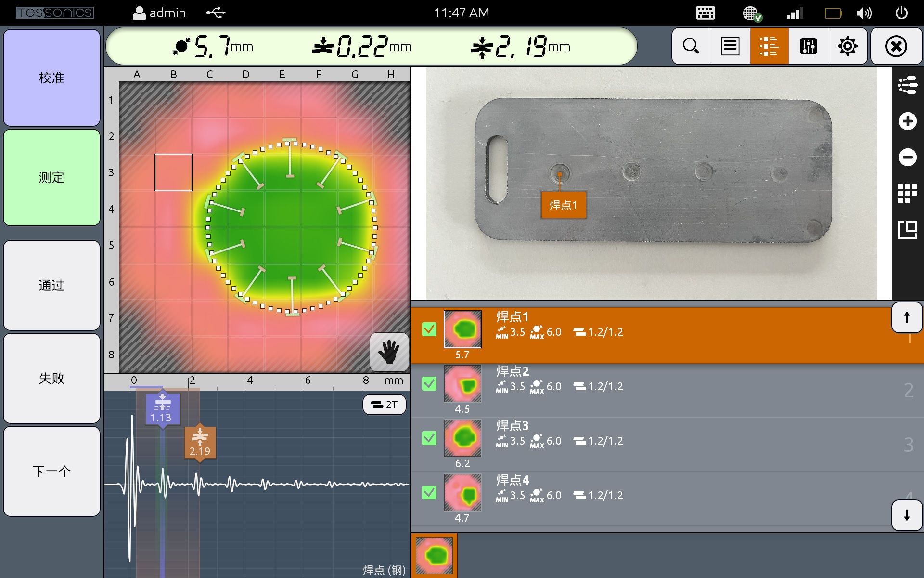This screenshot has height=578, width=924.
Task: Toggle the 2T gate mode button
Action: tap(384, 405)
